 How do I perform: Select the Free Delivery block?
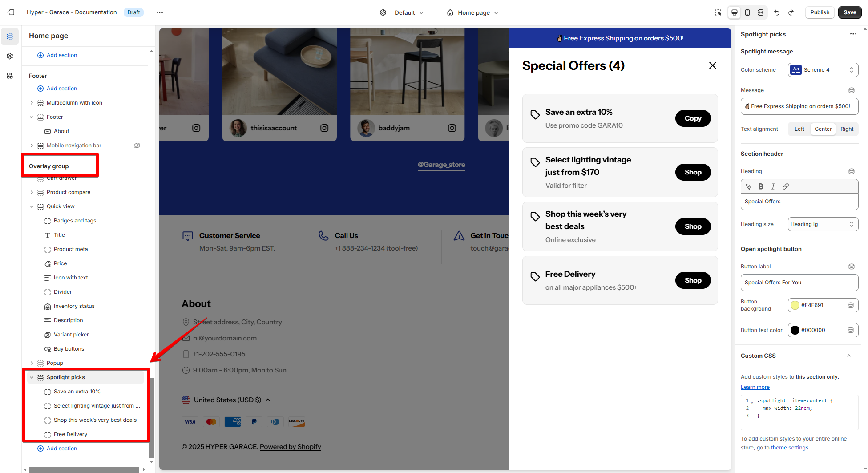(x=70, y=434)
